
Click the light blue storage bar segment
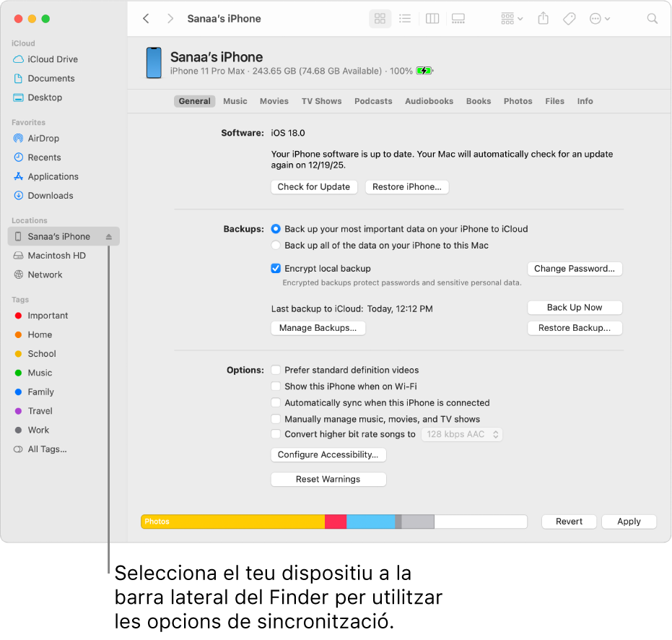click(371, 522)
